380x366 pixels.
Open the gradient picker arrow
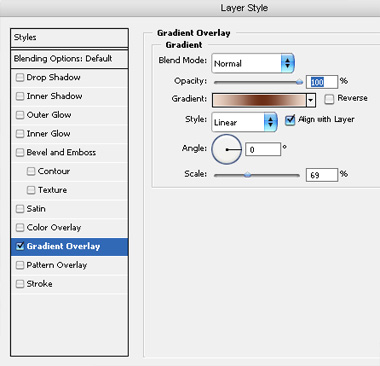pos(311,100)
